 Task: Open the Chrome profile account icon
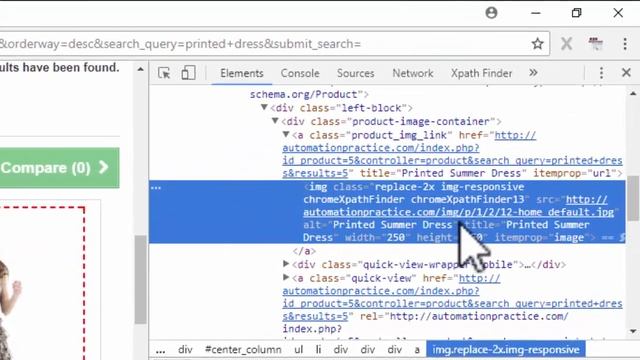click(x=491, y=13)
